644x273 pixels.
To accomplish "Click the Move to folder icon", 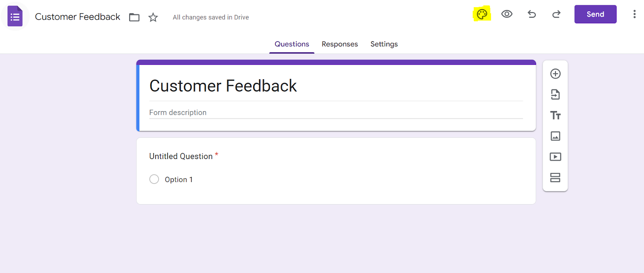I will (134, 17).
